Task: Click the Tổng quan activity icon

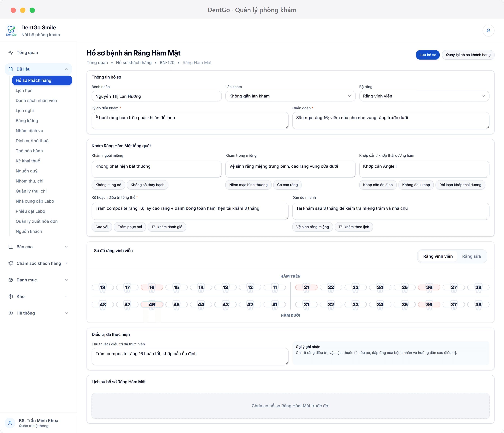Action: coord(11,53)
